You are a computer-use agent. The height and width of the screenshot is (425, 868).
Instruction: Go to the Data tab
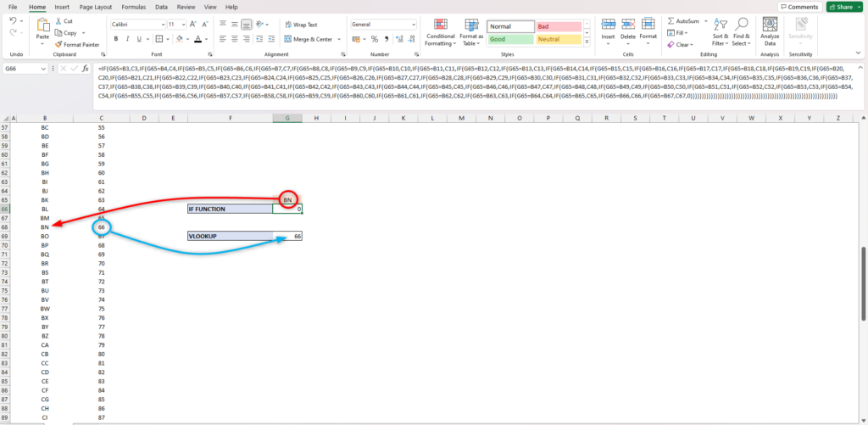161,7
